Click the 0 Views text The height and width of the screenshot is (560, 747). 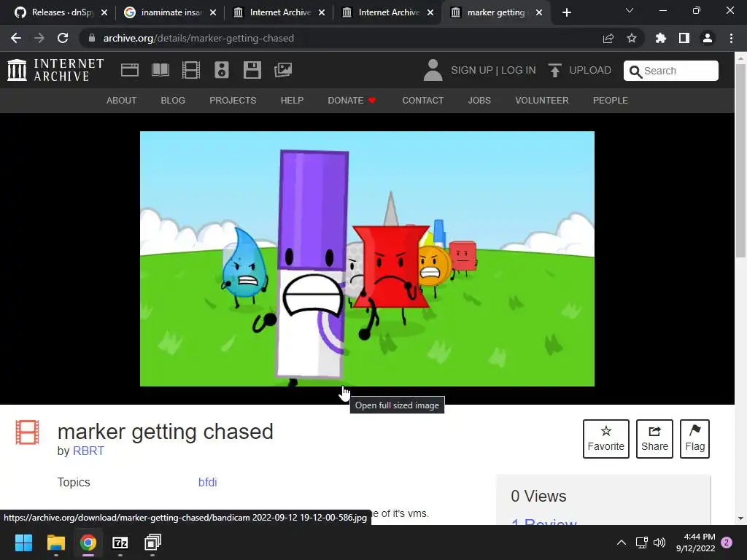pos(538,496)
